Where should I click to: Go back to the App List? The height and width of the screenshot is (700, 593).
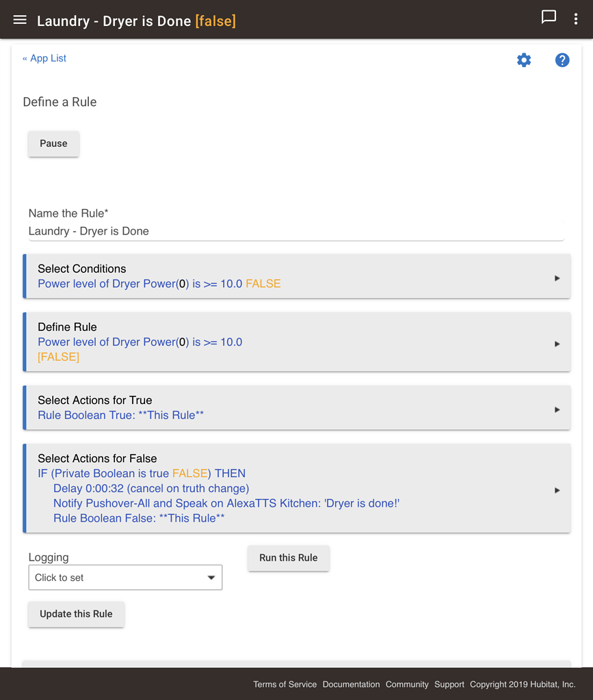(44, 58)
